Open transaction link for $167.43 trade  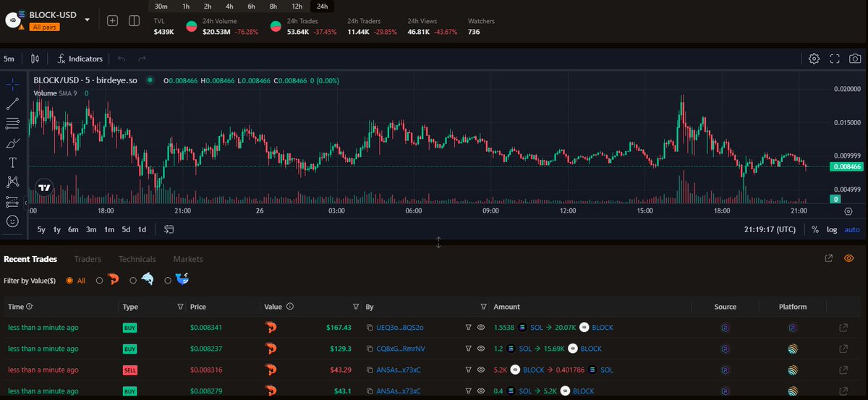(843, 328)
